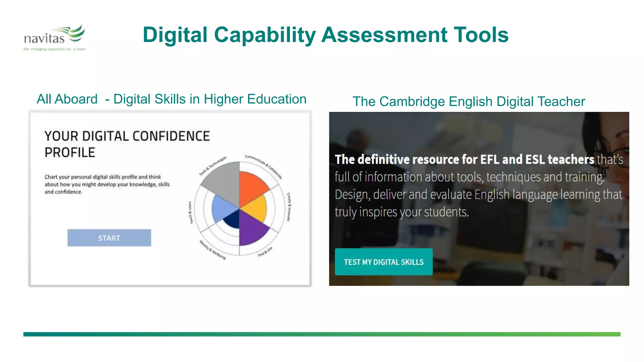Click the START button

[x=109, y=238]
